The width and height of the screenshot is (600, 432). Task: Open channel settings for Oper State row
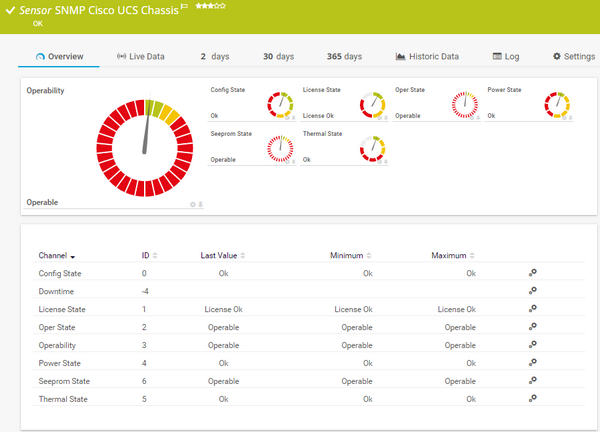(x=533, y=327)
